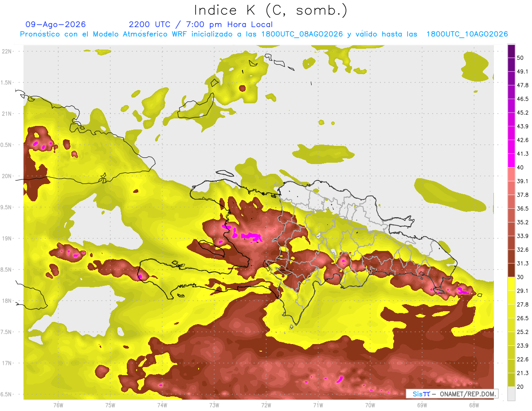Viewport: 532px width, 411px height.
Task: Click the colorbar value 40
Action: coord(520,168)
